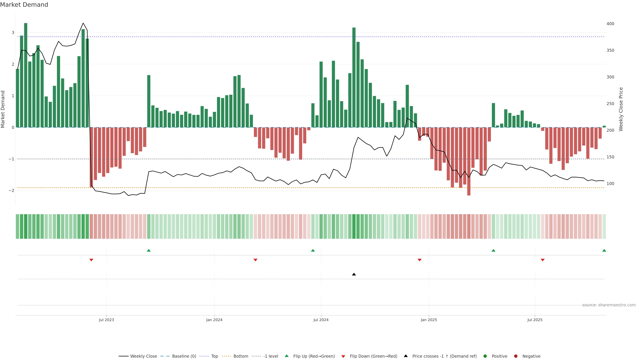644x362 pixels.
Task: Click the first red Flip Down triangle marker
Action: (x=91, y=260)
